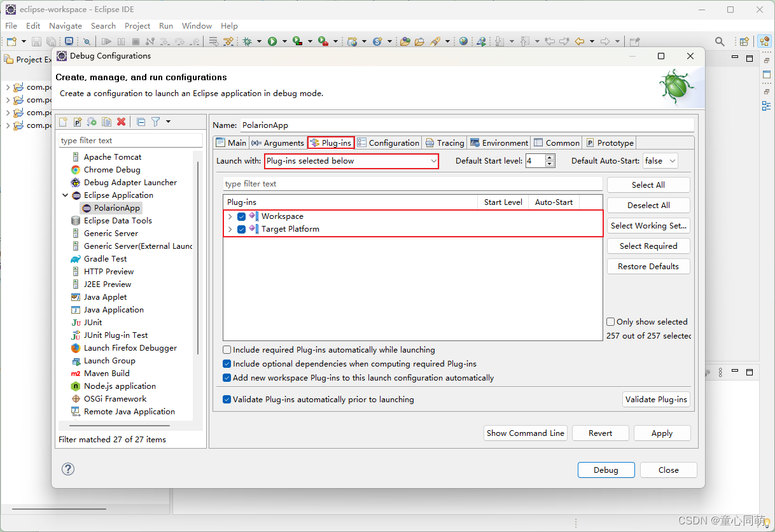
Task: Click the Save icon in Eclipse toolbar
Action: [36, 42]
